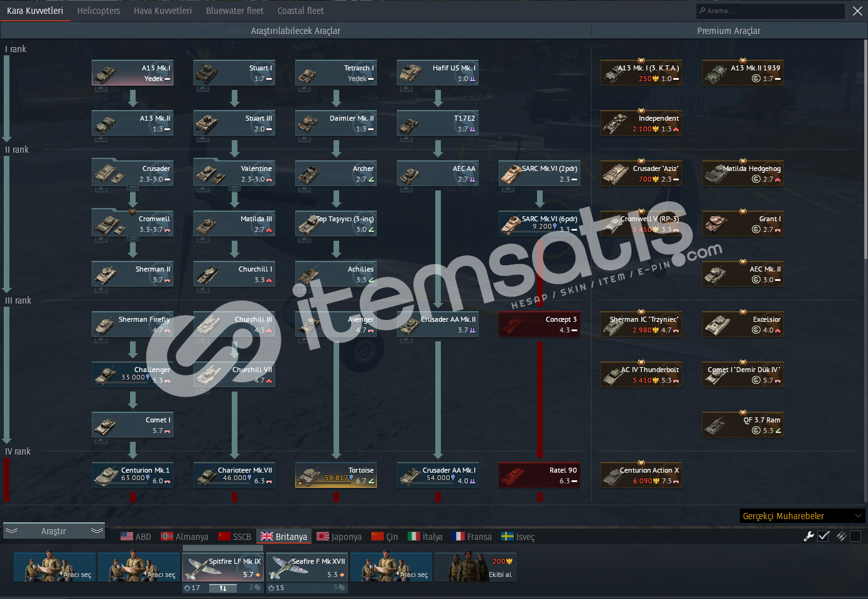Select the Comet I tank
The height and width of the screenshot is (599, 868).
click(133, 425)
